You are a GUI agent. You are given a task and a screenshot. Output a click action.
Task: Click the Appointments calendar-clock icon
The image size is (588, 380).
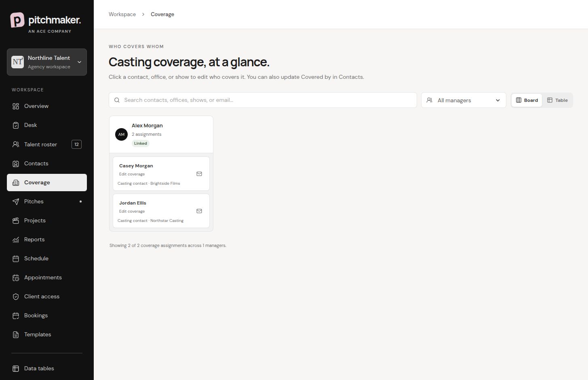pyautogui.click(x=16, y=278)
